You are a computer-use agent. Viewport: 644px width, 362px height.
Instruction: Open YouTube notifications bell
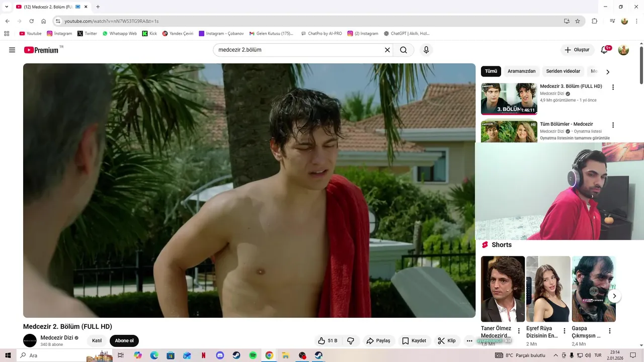click(605, 50)
